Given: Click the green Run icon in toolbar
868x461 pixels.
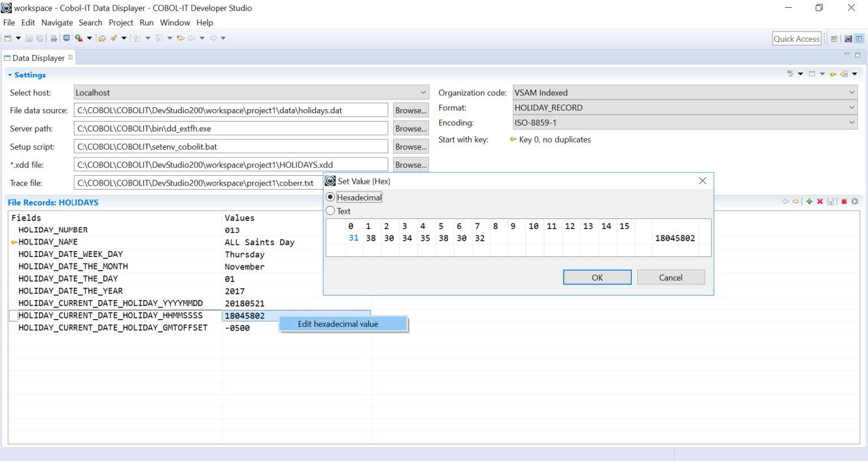Looking at the screenshot, I should coord(78,37).
